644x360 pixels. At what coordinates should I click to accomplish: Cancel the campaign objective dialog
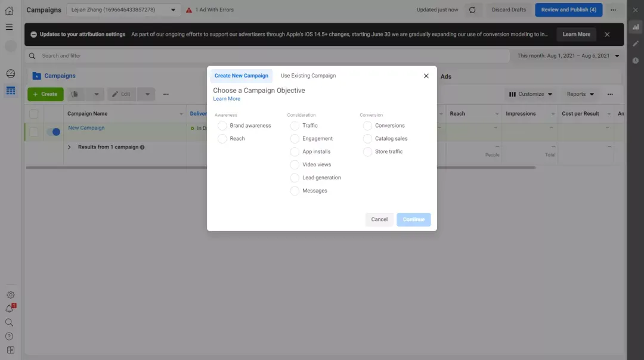(379, 219)
